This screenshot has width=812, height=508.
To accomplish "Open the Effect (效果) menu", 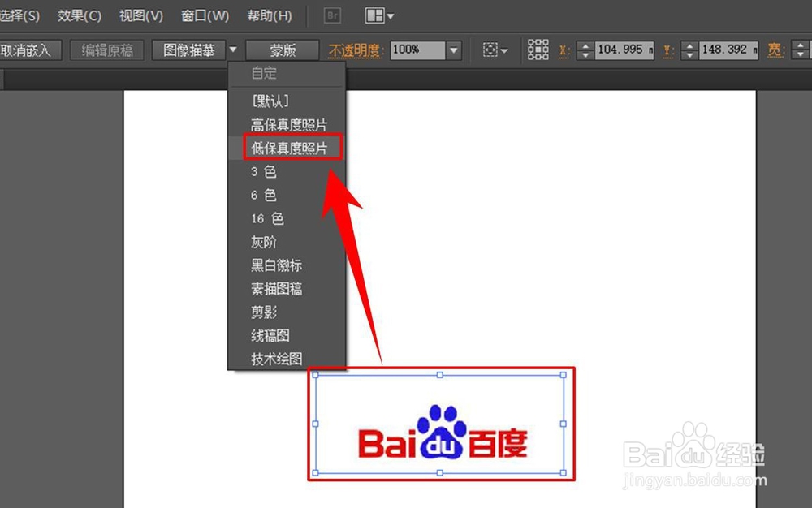I will tap(80, 16).
